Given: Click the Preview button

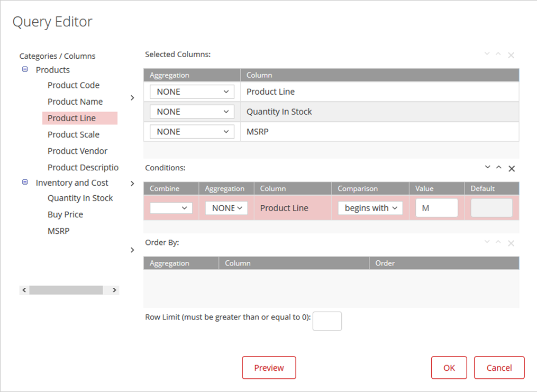Looking at the screenshot, I should pos(269,368).
